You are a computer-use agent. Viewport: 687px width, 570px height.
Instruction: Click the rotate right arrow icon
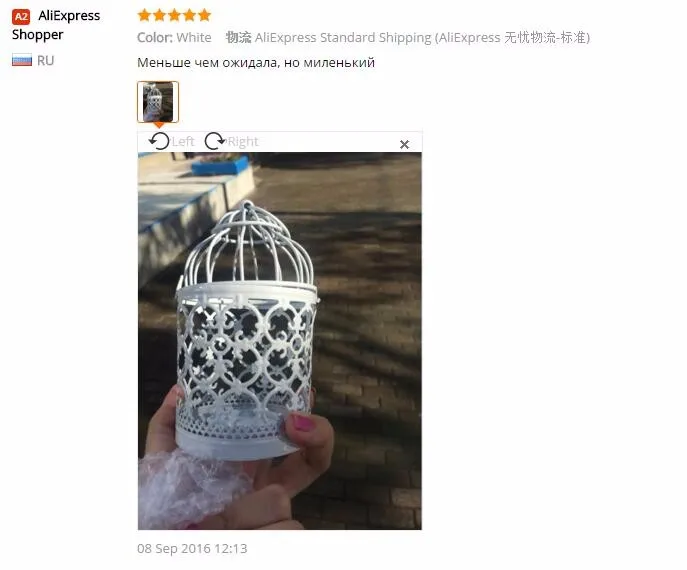tap(215, 141)
